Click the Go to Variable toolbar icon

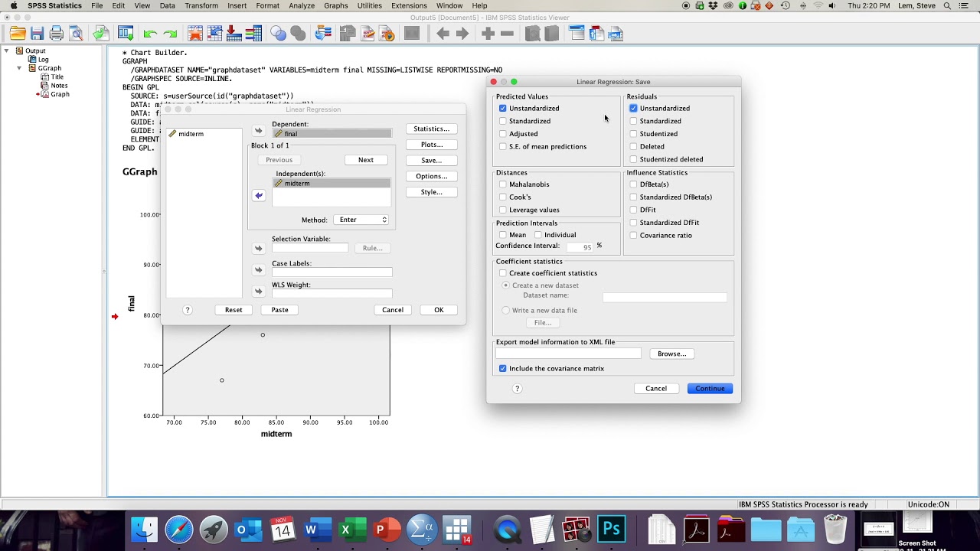click(234, 34)
